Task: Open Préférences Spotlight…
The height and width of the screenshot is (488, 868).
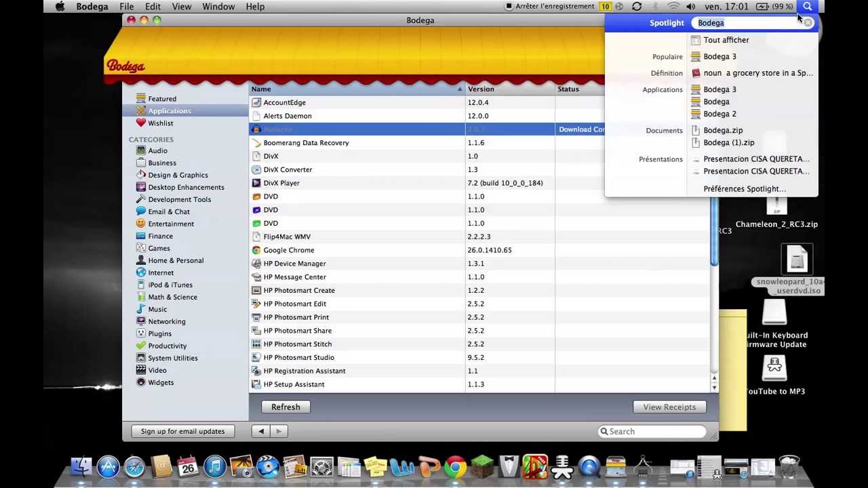Action: tap(745, 189)
